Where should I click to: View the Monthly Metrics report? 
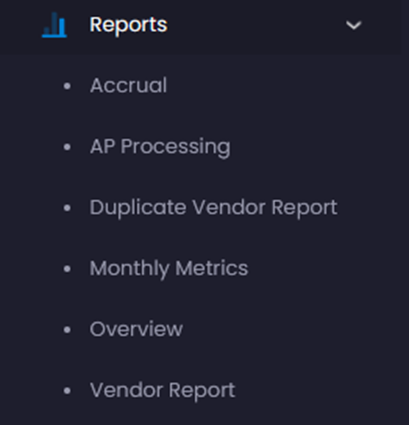coord(169,269)
